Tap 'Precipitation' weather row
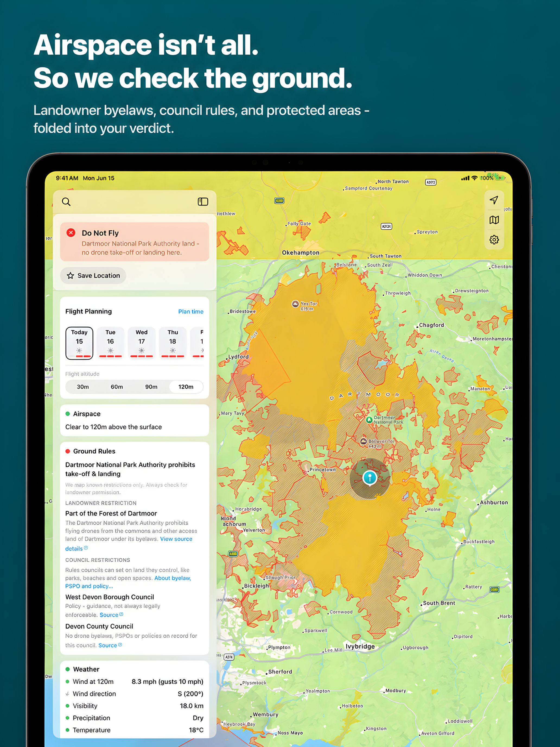Image resolution: width=560 pixels, height=747 pixels. tap(134, 718)
